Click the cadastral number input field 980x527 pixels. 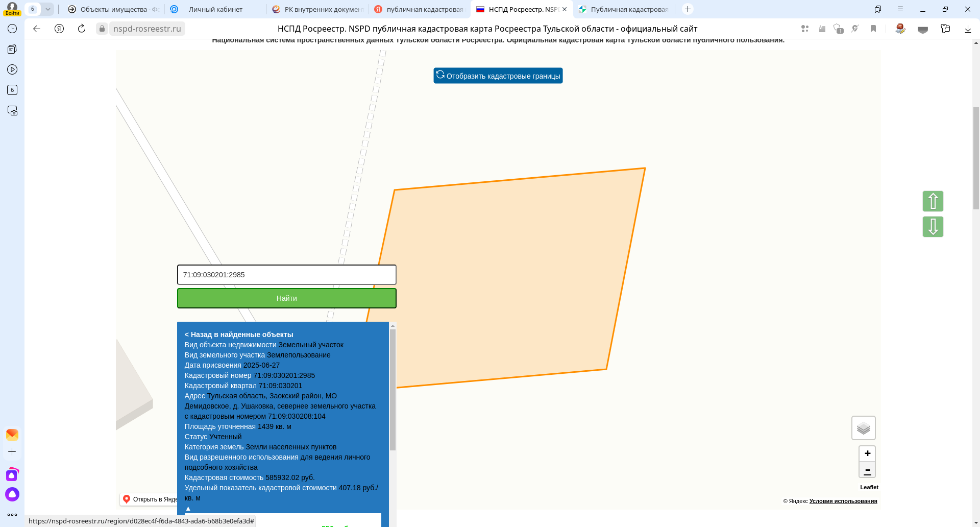click(x=286, y=275)
